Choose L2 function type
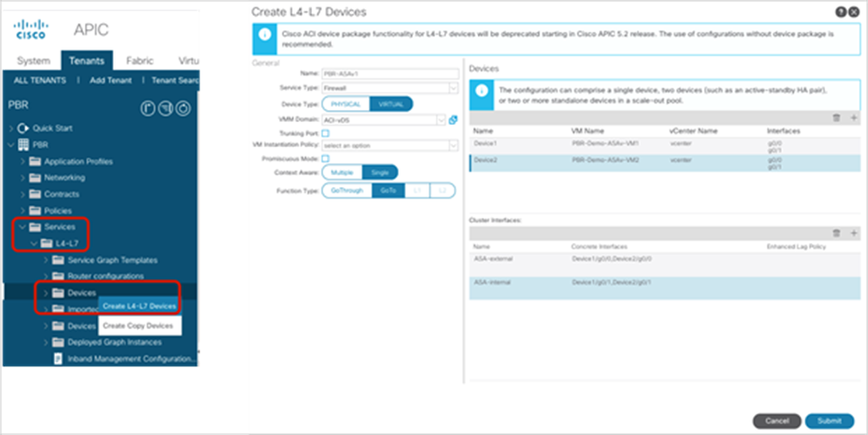Image resolution: width=868 pixels, height=435 pixels. [x=442, y=190]
